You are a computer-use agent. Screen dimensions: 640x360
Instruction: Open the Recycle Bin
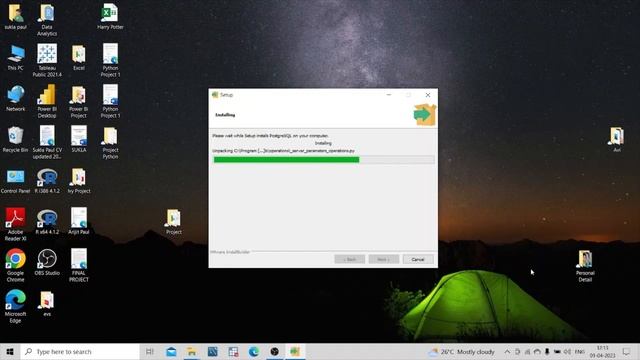(x=16, y=140)
